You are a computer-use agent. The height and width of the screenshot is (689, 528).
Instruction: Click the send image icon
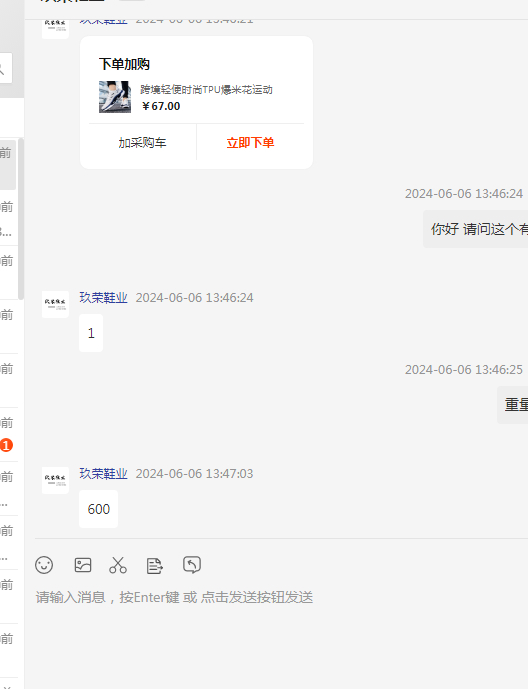83,565
